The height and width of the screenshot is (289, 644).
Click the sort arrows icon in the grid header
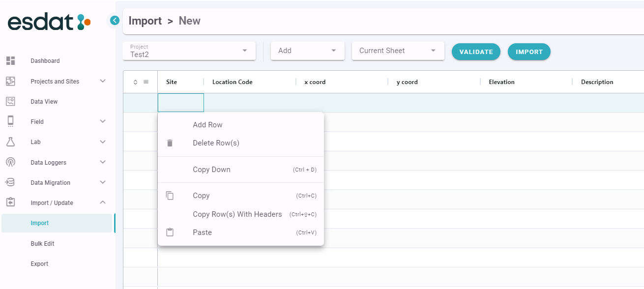(136, 82)
